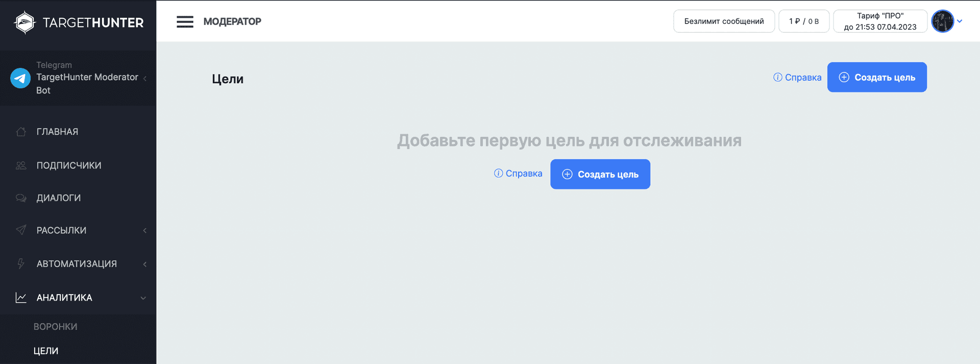Click the chart icon beside АНАЛИТИКА

21,298
